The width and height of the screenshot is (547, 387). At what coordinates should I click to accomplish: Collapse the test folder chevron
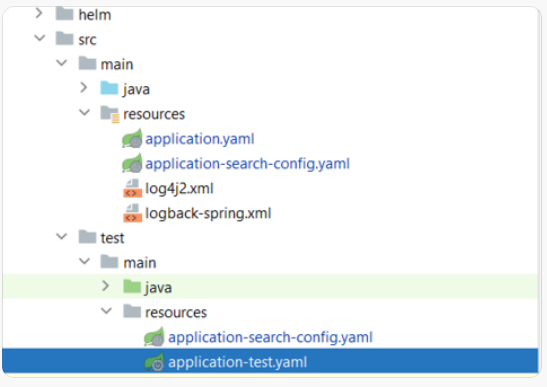pos(61,236)
